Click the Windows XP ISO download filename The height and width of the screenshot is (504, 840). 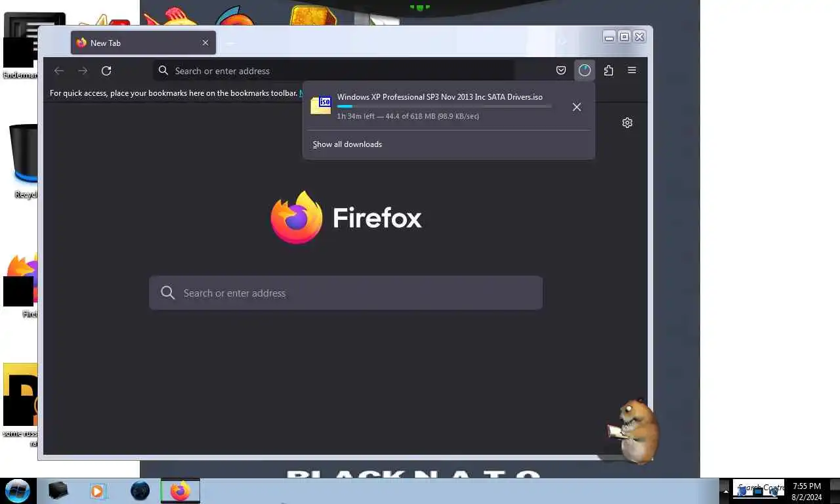(440, 97)
